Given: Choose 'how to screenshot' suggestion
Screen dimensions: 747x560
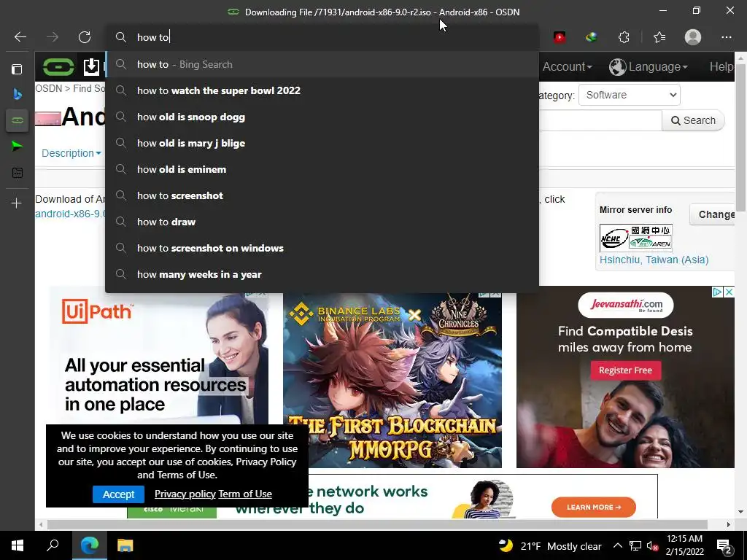Looking at the screenshot, I should 322,195.
